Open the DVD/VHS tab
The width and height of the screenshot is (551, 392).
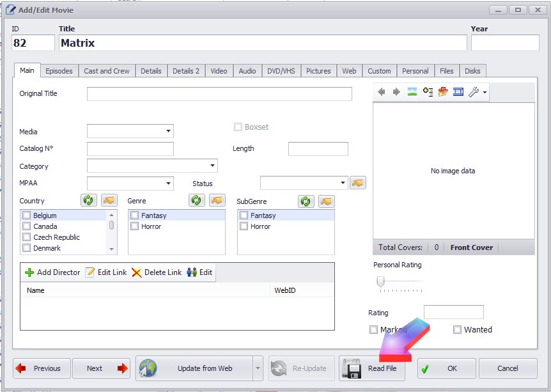pyautogui.click(x=281, y=71)
